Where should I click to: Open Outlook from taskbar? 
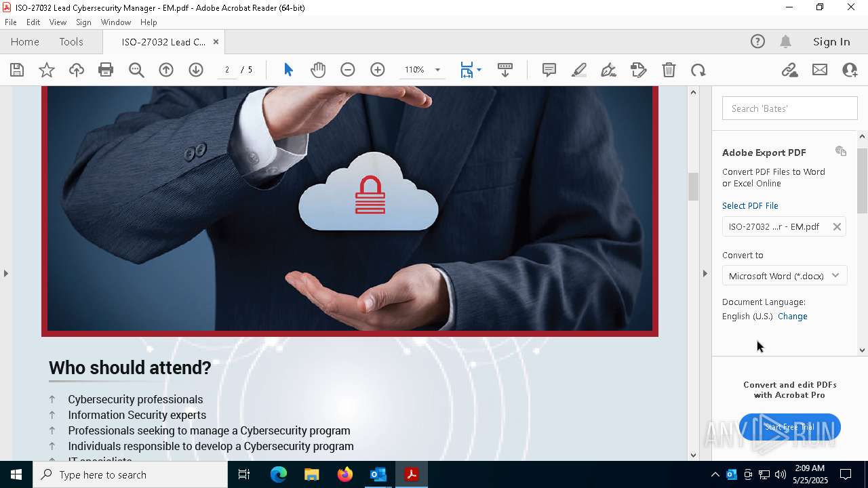tap(378, 474)
